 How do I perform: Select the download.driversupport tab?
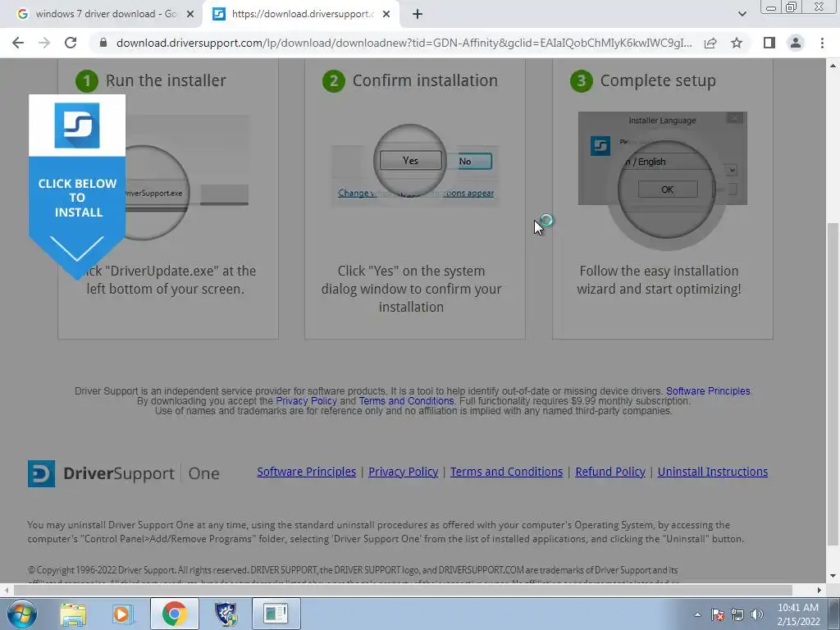tap(302, 15)
